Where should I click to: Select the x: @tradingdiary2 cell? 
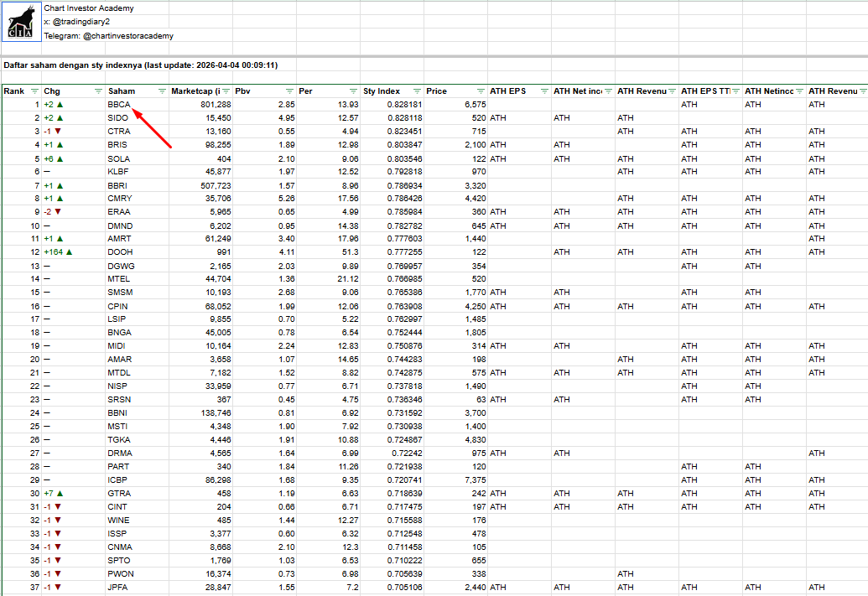[77, 22]
